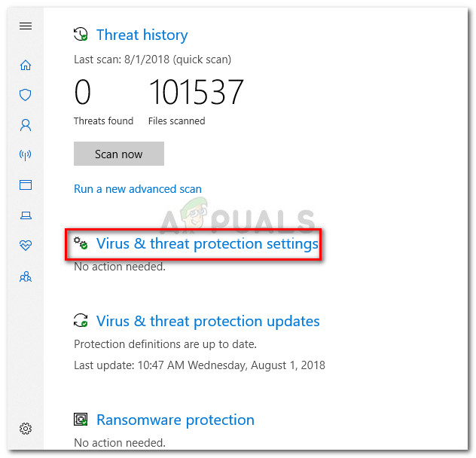476x458 pixels.
Task: Open Family options icon in sidebar
Action: [x=26, y=276]
